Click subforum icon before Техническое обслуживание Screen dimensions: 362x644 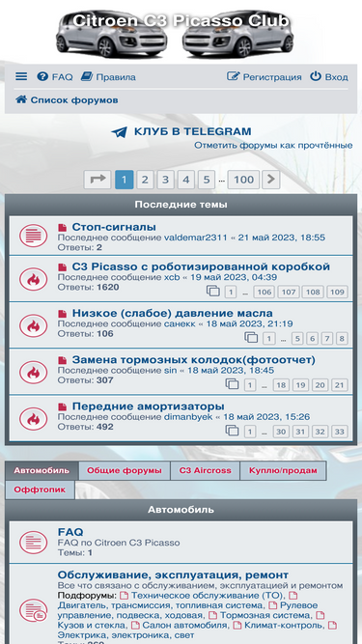pyautogui.click(x=124, y=596)
